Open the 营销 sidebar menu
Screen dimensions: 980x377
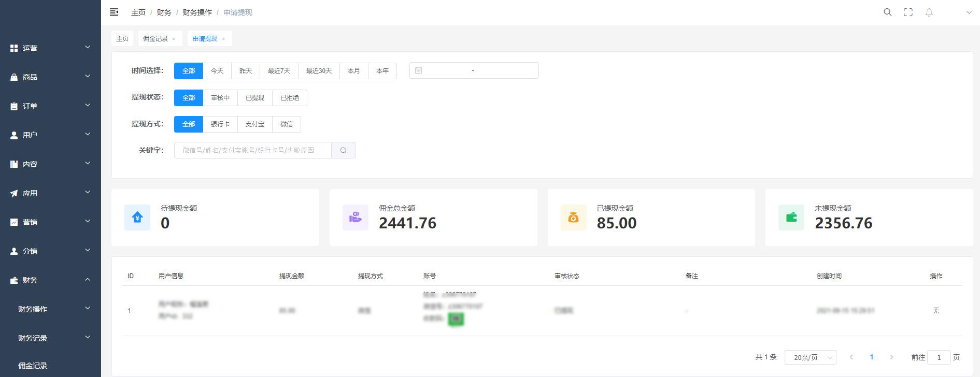[50, 222]
